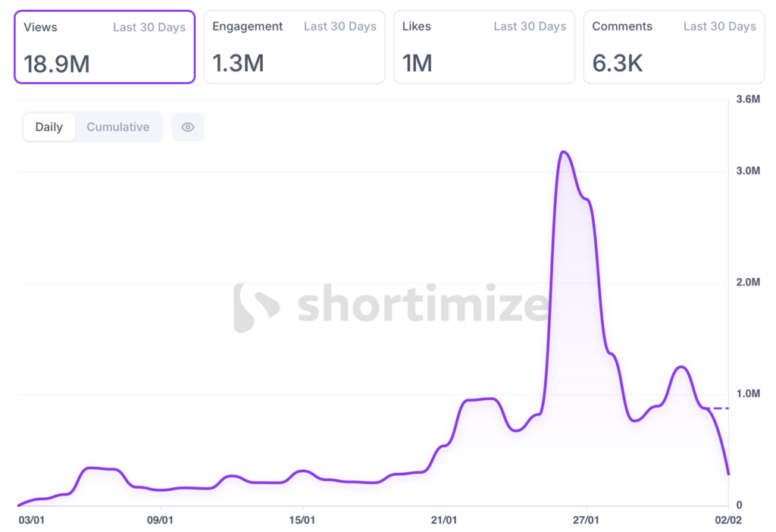The height and width of the screenshot is (532, 776).
Task: Click the dashed projection line segment
Action: point(720,408)
